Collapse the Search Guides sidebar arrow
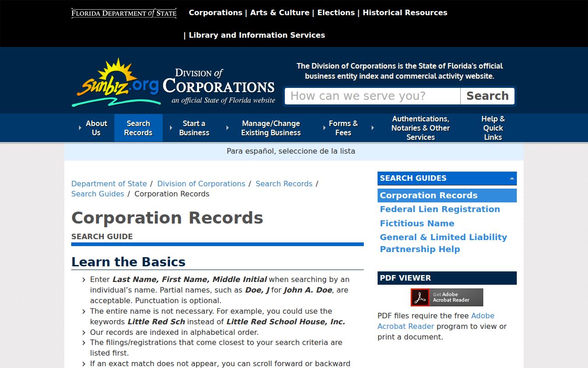The image size is (588, 368). 512,178
